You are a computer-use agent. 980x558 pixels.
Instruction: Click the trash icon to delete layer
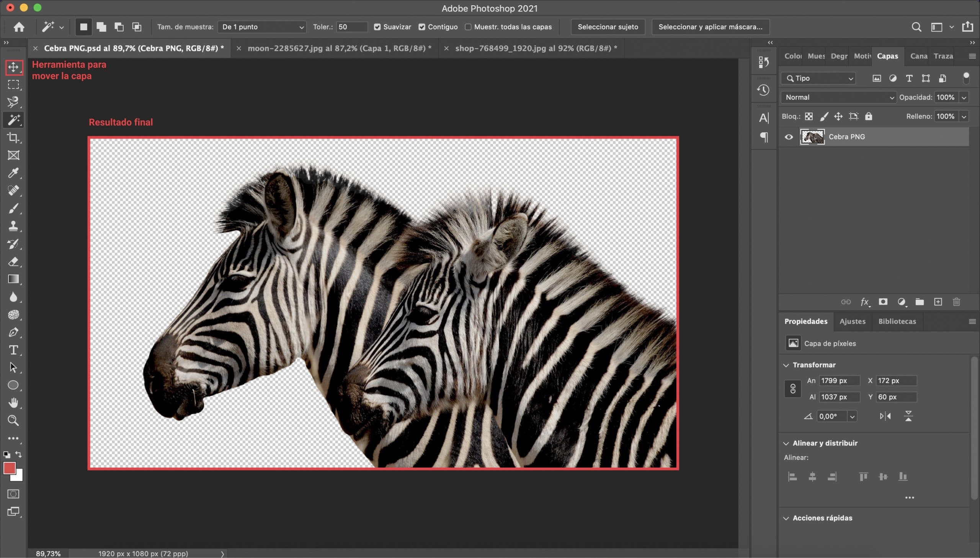tap(956, 302)
